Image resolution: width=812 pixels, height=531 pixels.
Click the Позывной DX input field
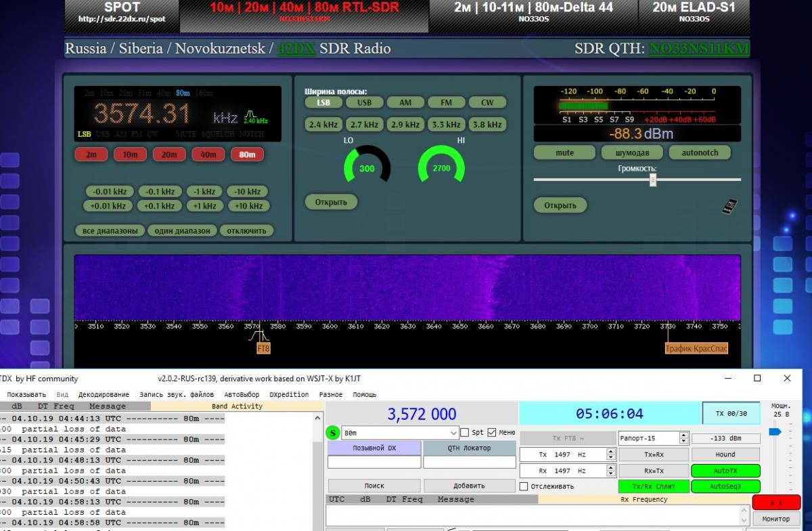(374, 462)
